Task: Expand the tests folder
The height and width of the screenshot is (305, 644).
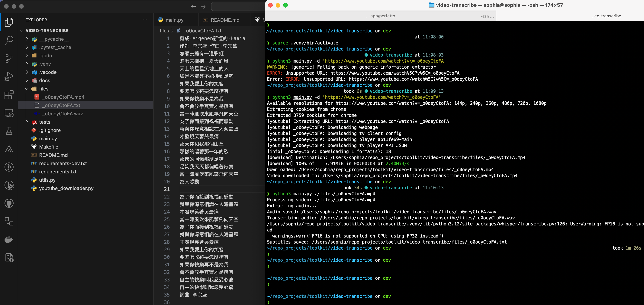Action: [x=27, y=122]
